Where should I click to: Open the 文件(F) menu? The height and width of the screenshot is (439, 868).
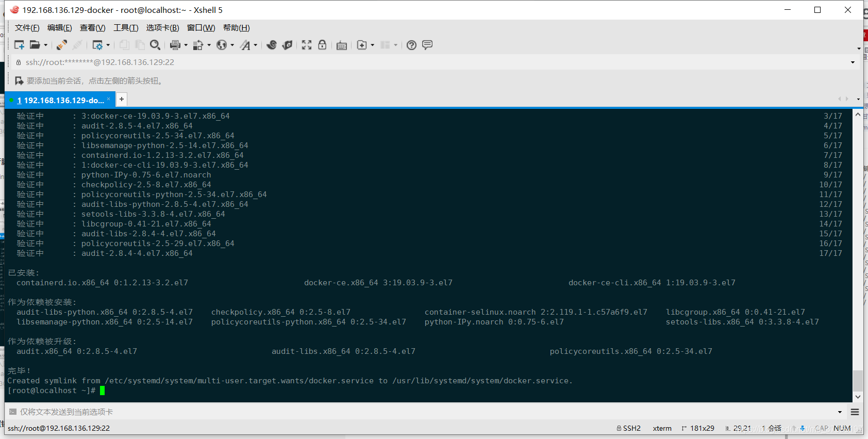tap(27, 28)
